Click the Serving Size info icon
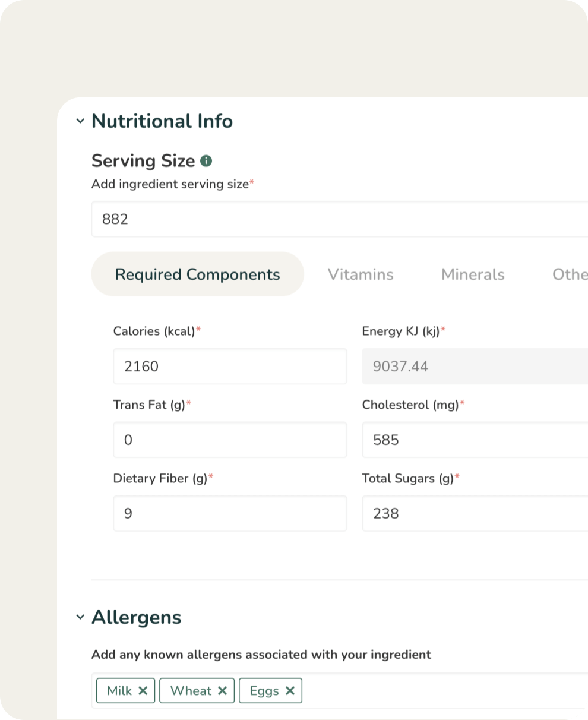Viewport: 588px width, 720px height. (206, 161)
